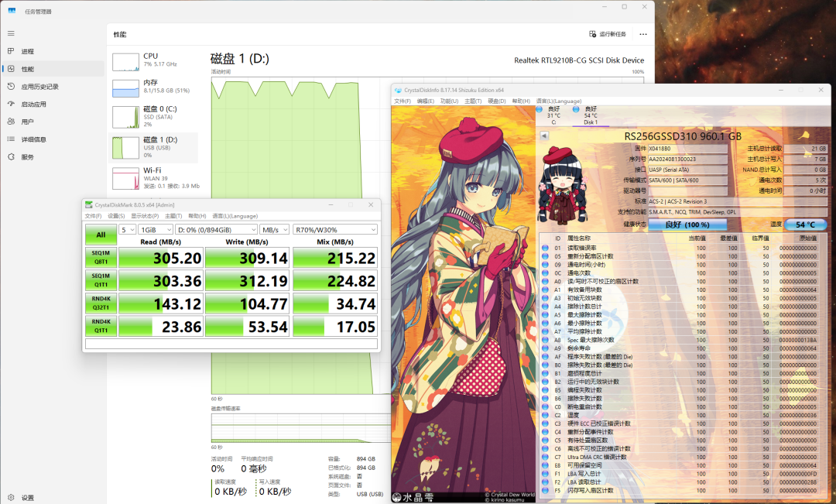Click interface field UASP (Serial ATA)
Image resolution: width=836 pixels, height=504 pixels.
pyautogui.click(x=687, y=170)
